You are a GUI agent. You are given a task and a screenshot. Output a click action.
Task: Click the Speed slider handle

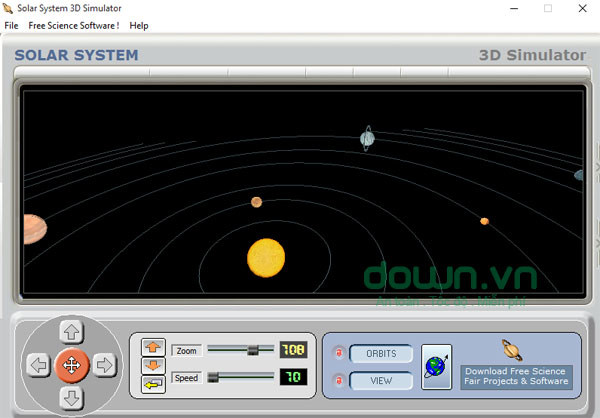click(x=213, y=377)
